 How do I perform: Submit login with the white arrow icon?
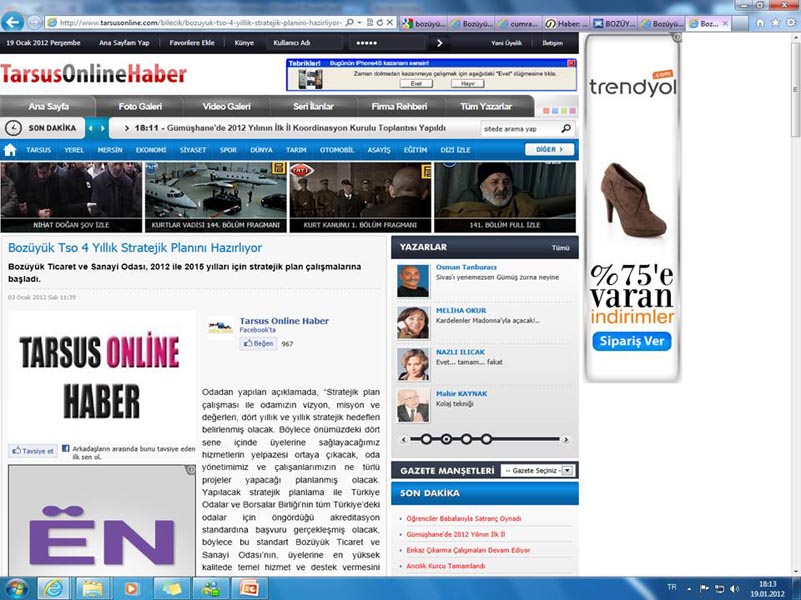click(439, 43)
